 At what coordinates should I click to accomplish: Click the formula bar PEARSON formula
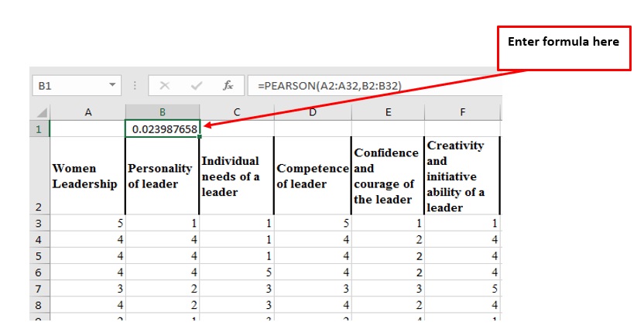tap(330, 86)
